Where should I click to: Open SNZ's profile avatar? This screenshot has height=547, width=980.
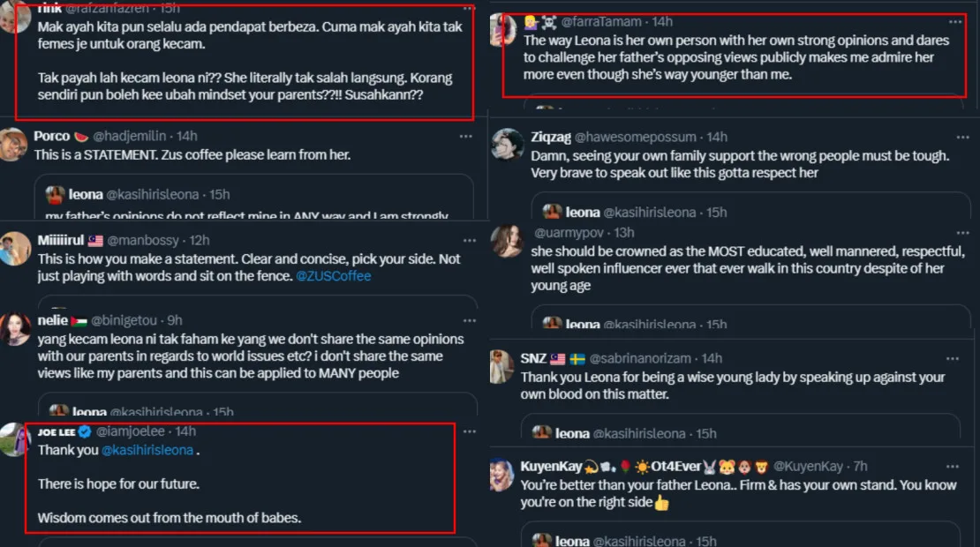501,365
